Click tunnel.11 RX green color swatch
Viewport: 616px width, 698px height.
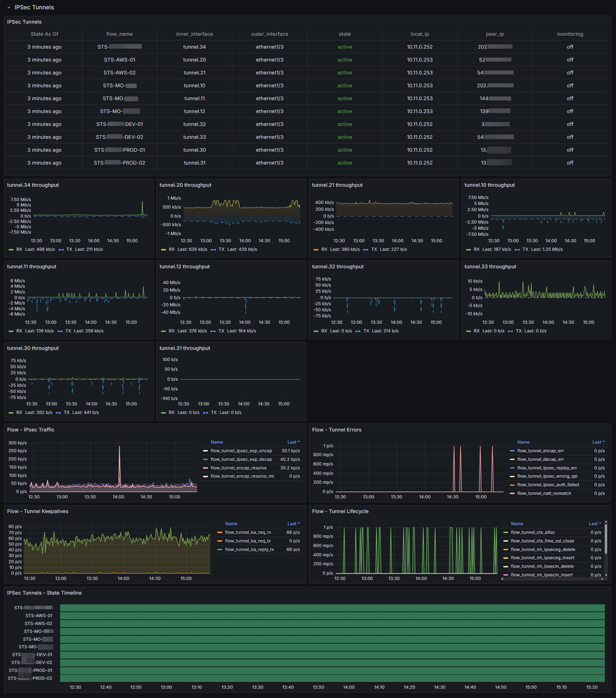[11, 331]
